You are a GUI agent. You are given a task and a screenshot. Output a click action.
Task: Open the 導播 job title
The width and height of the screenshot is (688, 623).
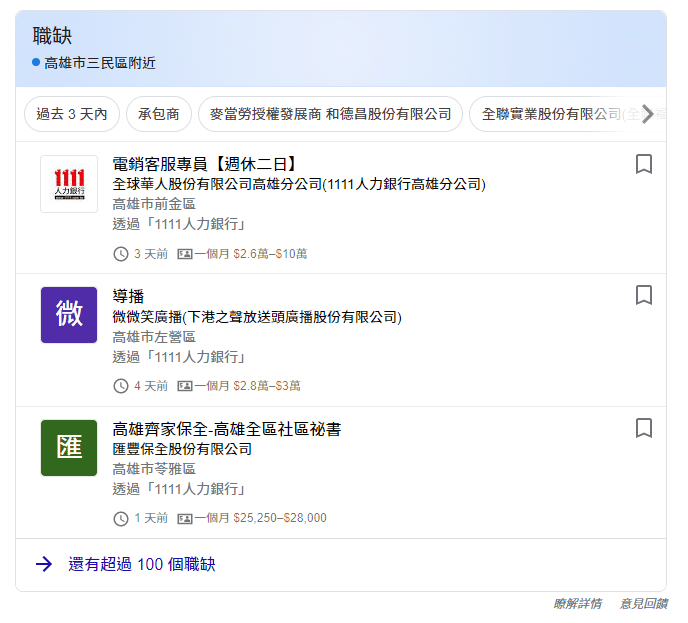pyautogui.click(x=128, y=296)
